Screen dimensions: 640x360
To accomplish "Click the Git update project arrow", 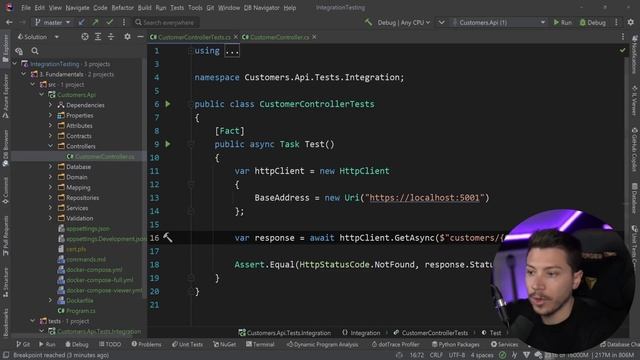I will point(82,22).
